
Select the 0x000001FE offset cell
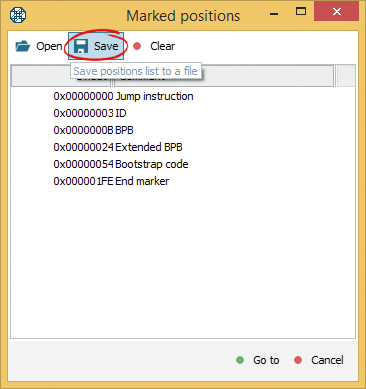[83, 181]
